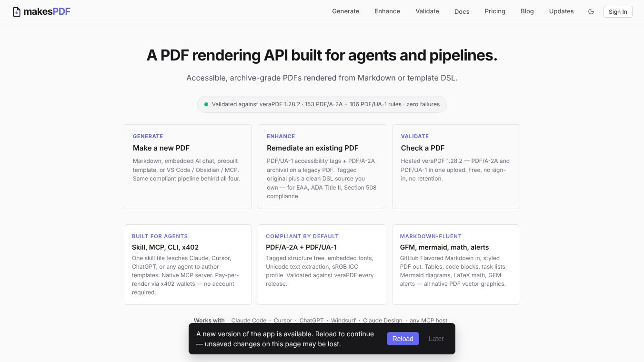The width and height of the screenshot is (644, 362).
Task: Open the Generate nav item
Action: pos(346,11)
